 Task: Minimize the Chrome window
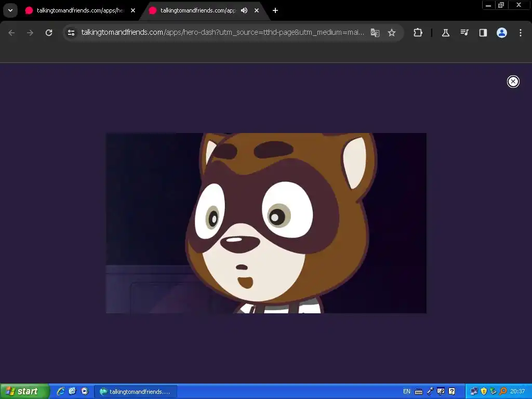(488, 5)
